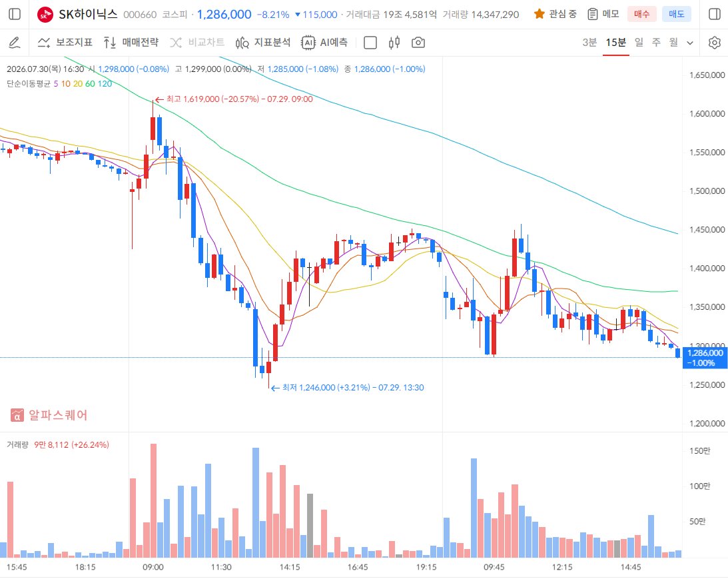The width and height of the screenshot is (728, 579).
Task: Open 지표분석 indicator analysis
Action: point(263,43)
